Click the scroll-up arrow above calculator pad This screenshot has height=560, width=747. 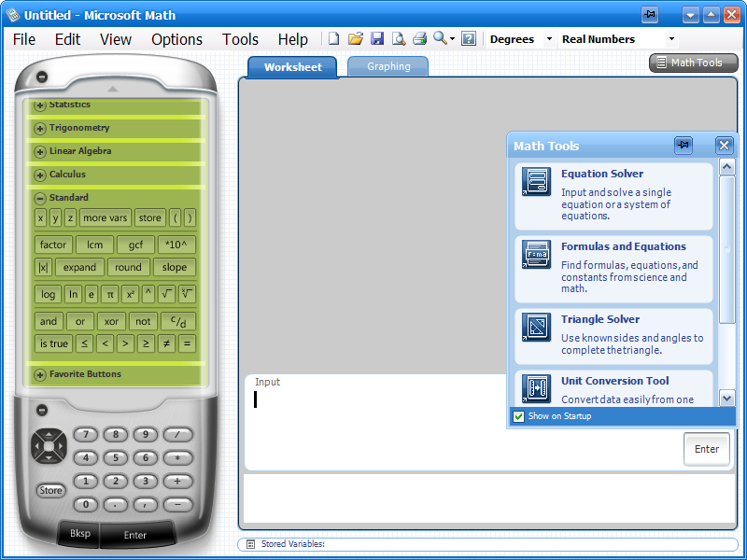(112, 89)
